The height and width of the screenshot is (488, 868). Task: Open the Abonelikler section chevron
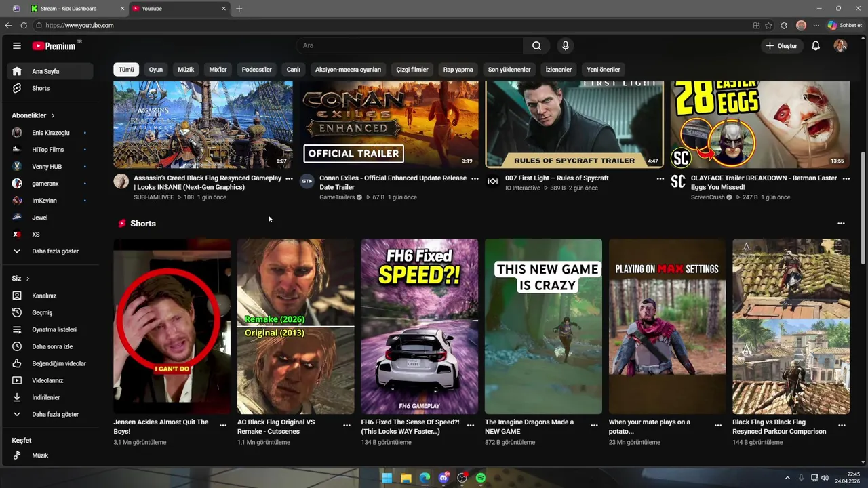[x=52, y=116]
